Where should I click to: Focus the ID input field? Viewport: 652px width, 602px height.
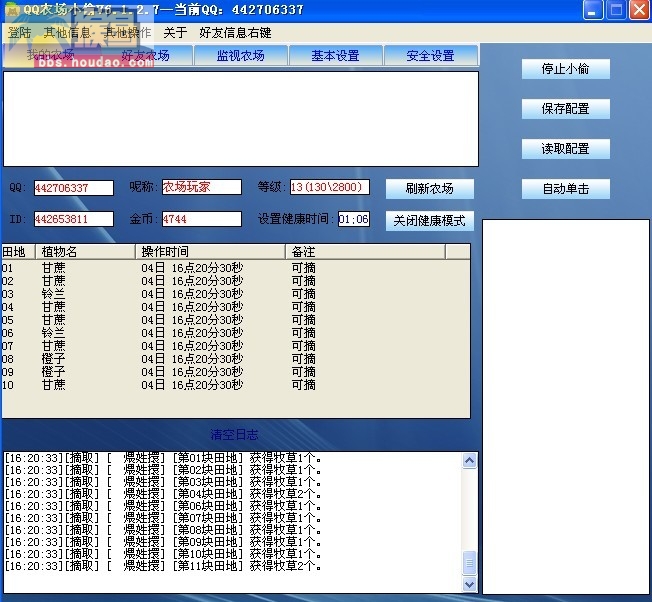74,219
